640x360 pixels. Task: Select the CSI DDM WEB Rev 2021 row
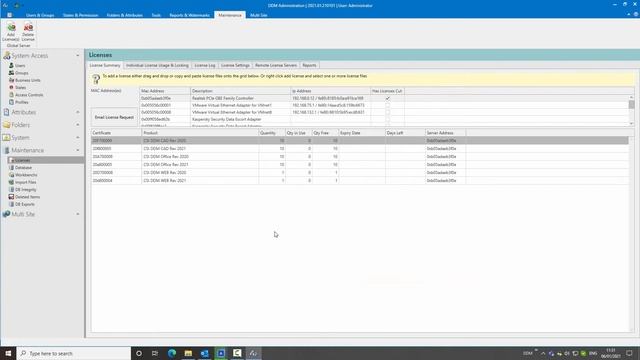tap(359, 180)
